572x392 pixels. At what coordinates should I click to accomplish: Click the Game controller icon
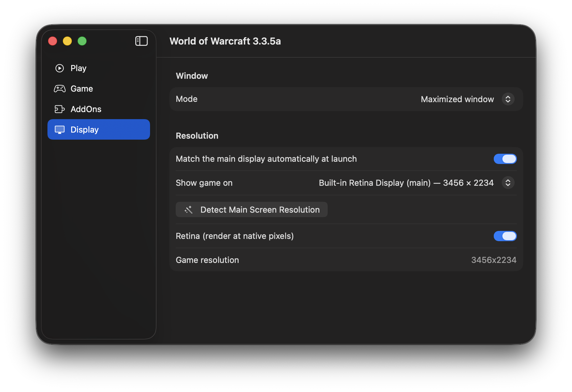(x=60, y=89)
